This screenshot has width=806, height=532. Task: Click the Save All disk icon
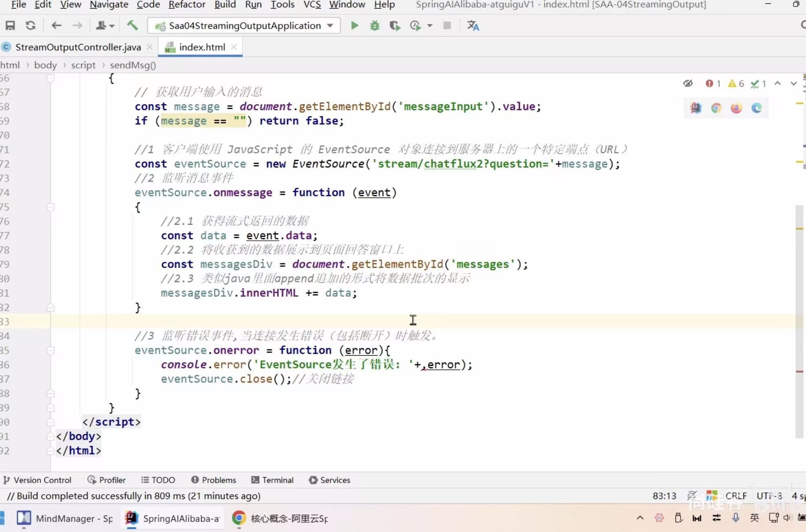(x=10, y=26)
